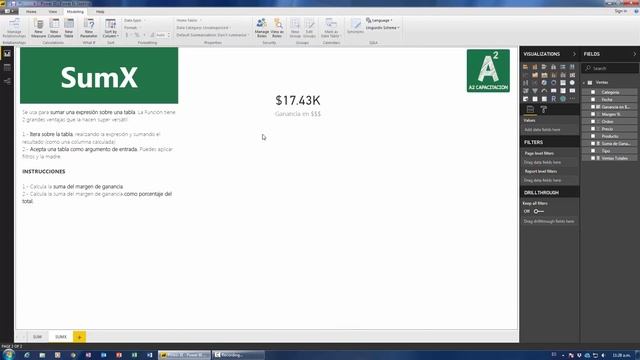Screen dimensions: 640x360
Task: Open the Language dropdown in Q&A group
Action: click(x=379, y=20)
